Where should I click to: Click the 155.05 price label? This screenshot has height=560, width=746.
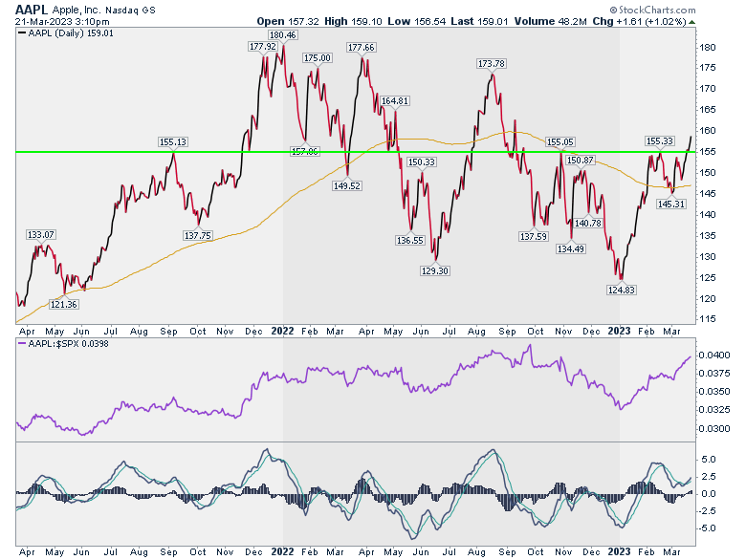pyautogui.click(x=559, y=141)
